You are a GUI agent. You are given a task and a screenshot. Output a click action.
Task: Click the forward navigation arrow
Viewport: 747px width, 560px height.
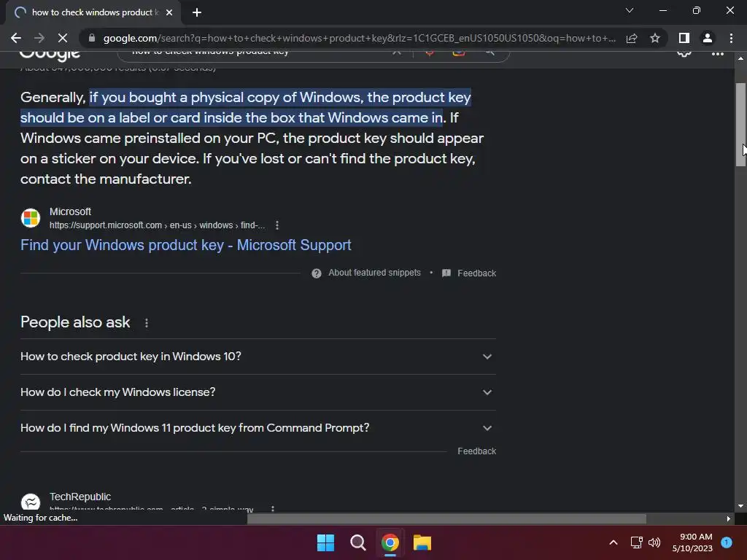click(x=39, y=38)
